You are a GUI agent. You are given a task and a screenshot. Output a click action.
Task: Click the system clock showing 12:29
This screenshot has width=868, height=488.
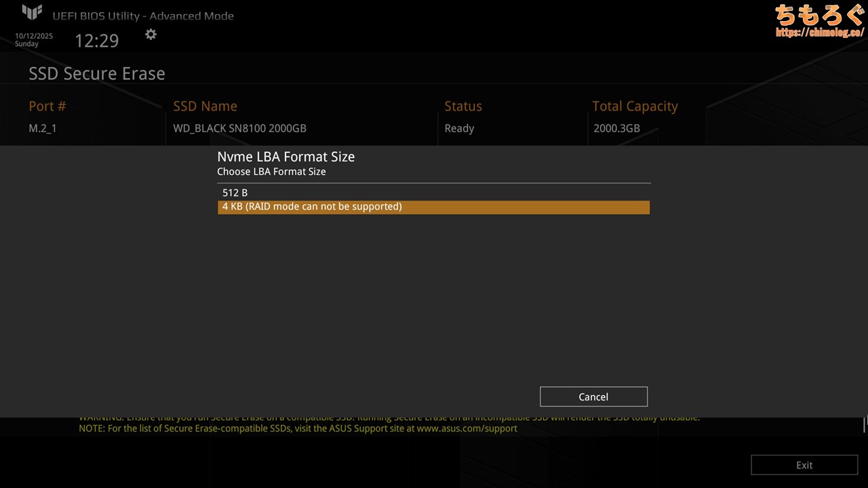coord(96,41)
